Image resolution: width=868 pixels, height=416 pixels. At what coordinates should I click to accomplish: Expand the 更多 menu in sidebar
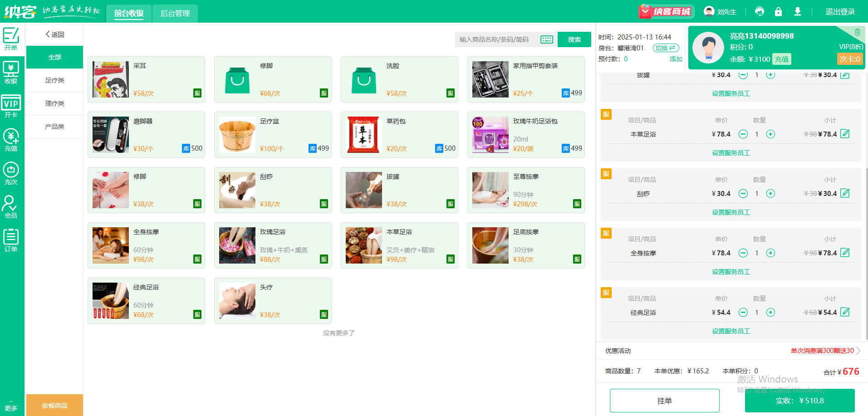point(11,406)
